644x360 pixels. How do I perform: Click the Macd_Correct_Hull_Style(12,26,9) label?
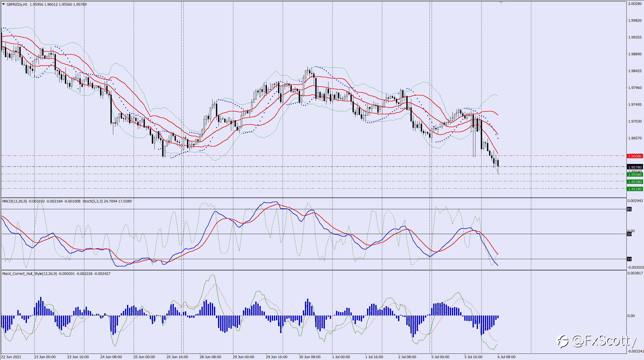pyautogui.click(x=29, y=274)
